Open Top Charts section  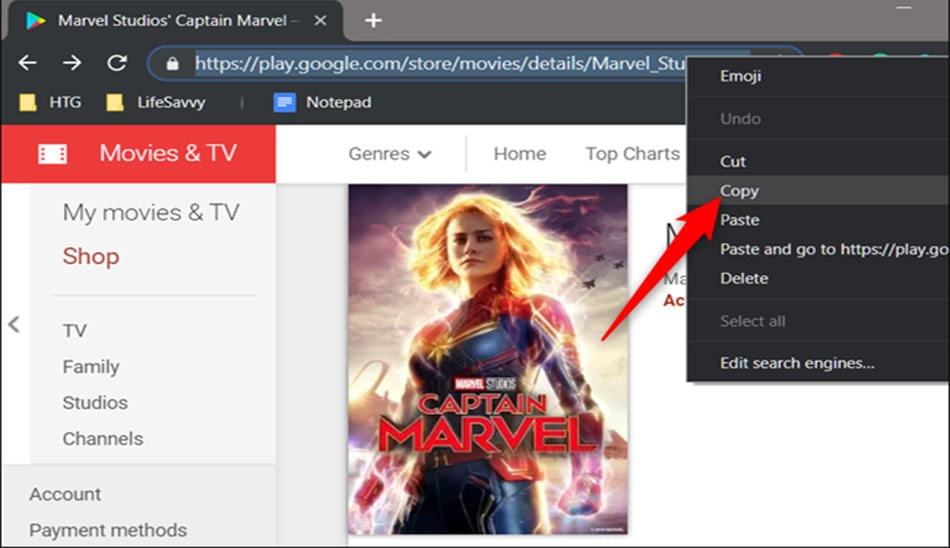[x=632, y=154]
